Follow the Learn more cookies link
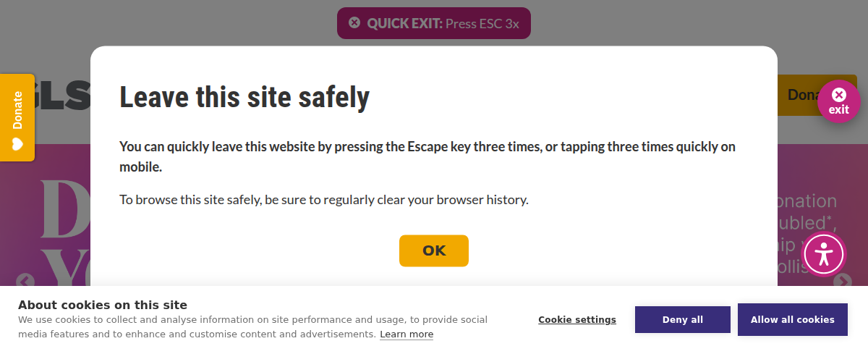The height and width of the screenshot is (354, 868). coord(407,334)
